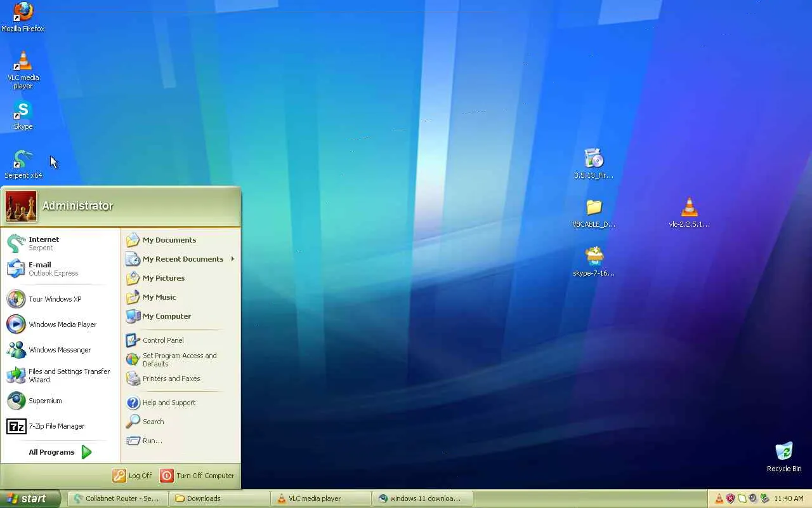Select the Serpent x64 desktop shortcut
This screenshot has height=508, width=812.
tap(23, 164)
